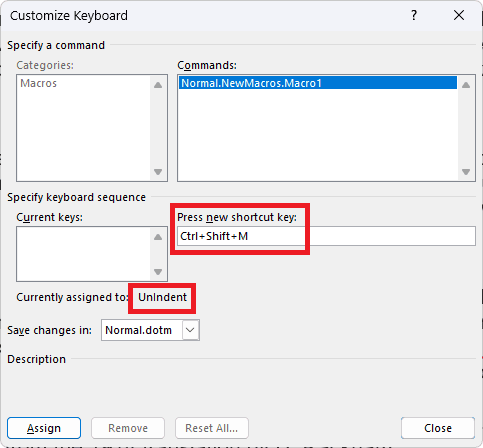This screenshot has width=483, height=448.
Task: Click the Help question mark icon
Action: pyautogui.click(x=414, y=15)
